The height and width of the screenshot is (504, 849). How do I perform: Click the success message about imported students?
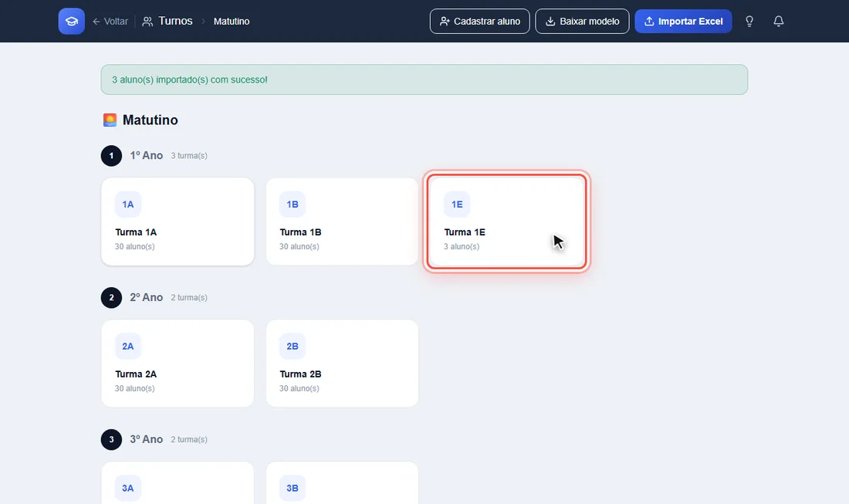point(424,79)
